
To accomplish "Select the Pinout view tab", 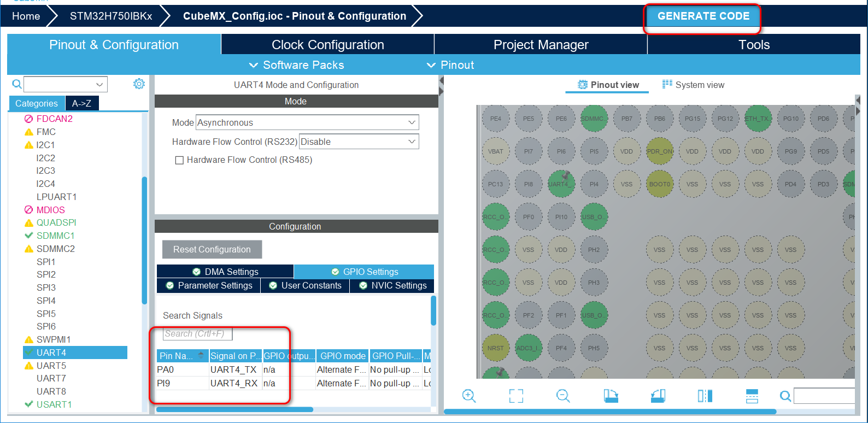I will pos(608,85).
